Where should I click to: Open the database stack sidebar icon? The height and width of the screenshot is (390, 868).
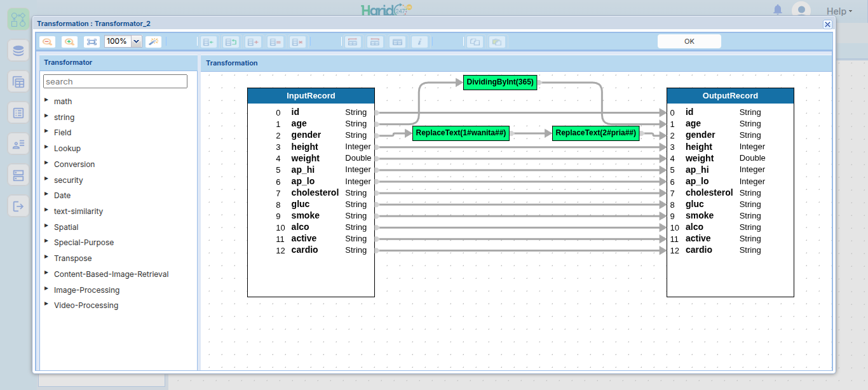[x=18, y=50]
